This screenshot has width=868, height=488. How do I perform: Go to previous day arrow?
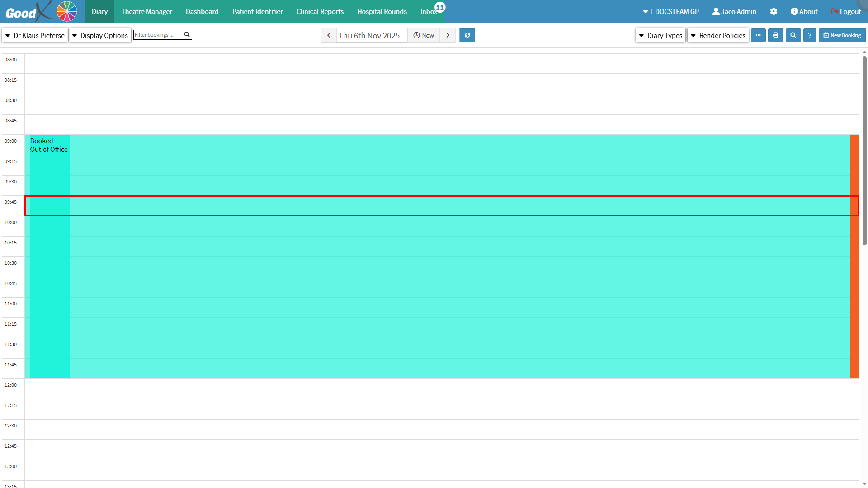pos(329,35)
